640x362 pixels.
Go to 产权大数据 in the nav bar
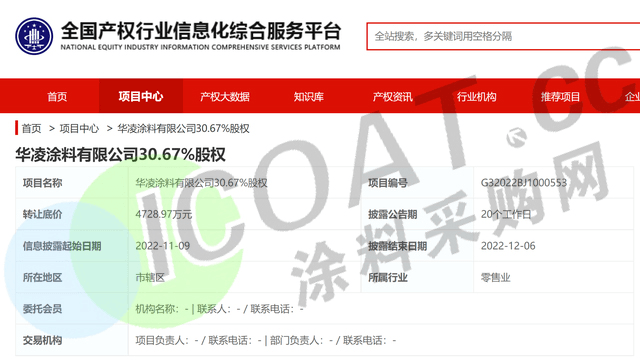click(225, 97)
